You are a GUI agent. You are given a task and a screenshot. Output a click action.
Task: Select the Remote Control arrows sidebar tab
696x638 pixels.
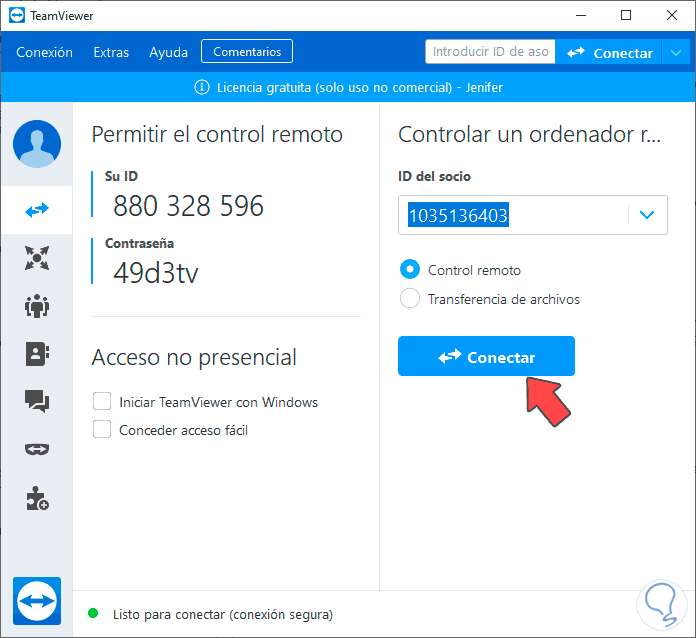click(37, 210)
